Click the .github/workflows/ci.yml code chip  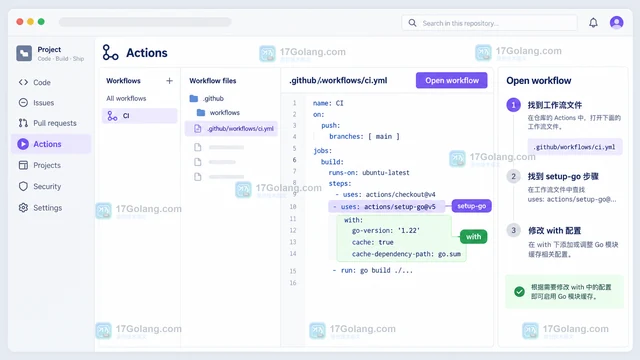coord(575,147)
